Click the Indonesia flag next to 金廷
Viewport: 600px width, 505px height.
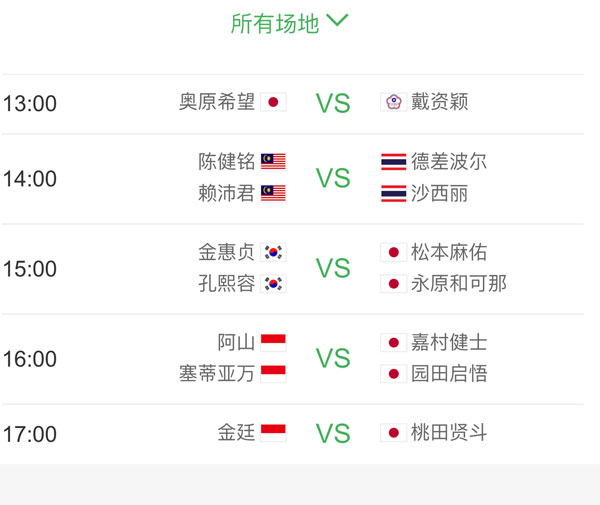[x=273, y=433]
